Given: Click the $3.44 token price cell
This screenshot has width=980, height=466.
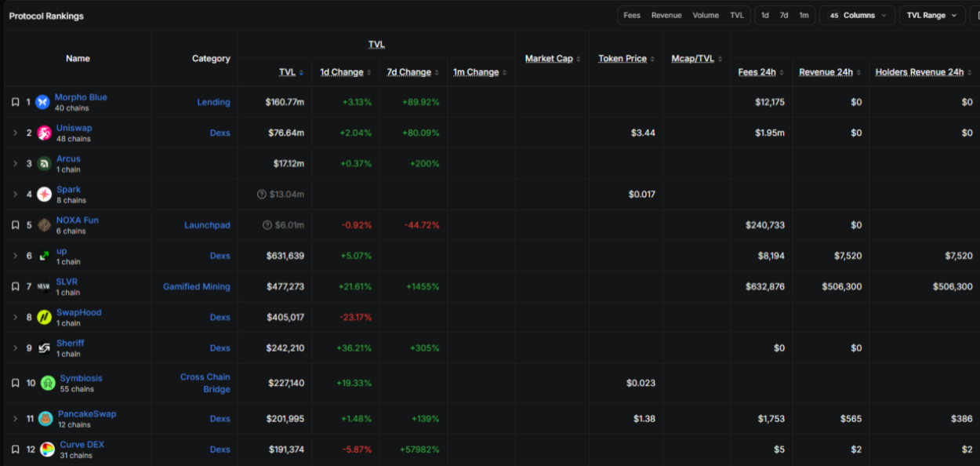Looking at the screenshot, I should 643,133.
